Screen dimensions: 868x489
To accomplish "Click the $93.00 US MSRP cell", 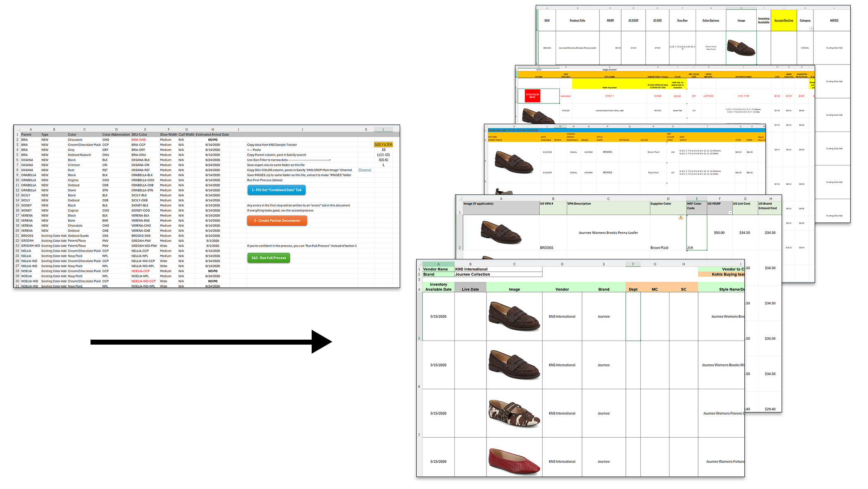I will click(719, 233).
